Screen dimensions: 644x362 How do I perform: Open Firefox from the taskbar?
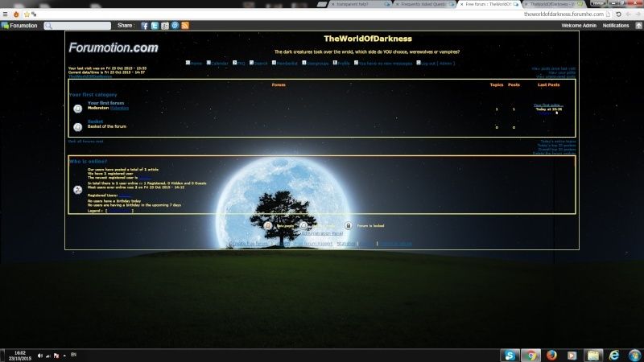[x=551, y=355]
